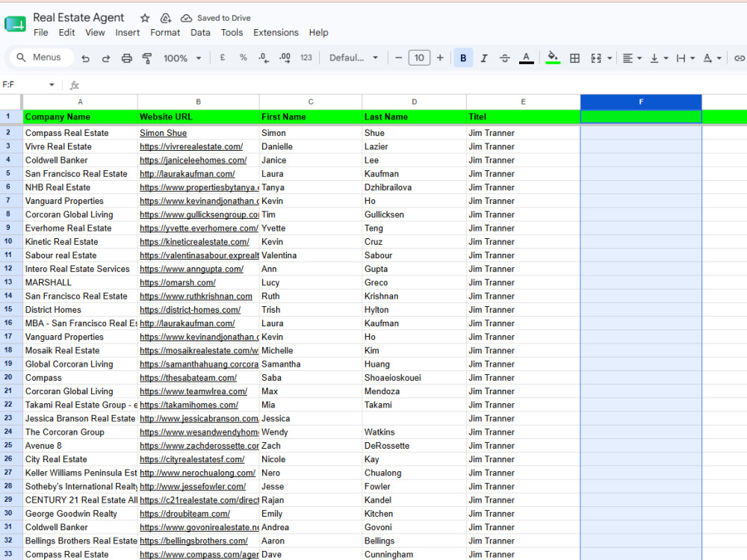Format as percent
Screen dimensions: 747x560
244,57
